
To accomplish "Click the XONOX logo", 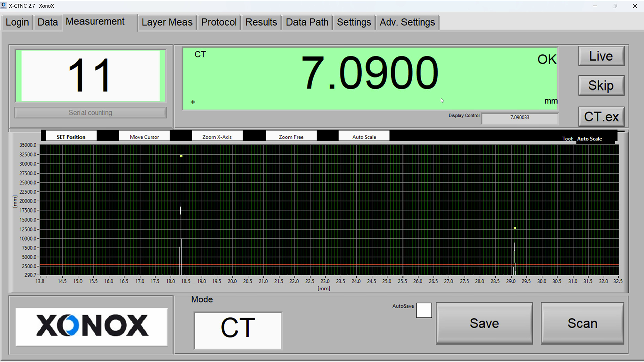I will coord(92,326).
